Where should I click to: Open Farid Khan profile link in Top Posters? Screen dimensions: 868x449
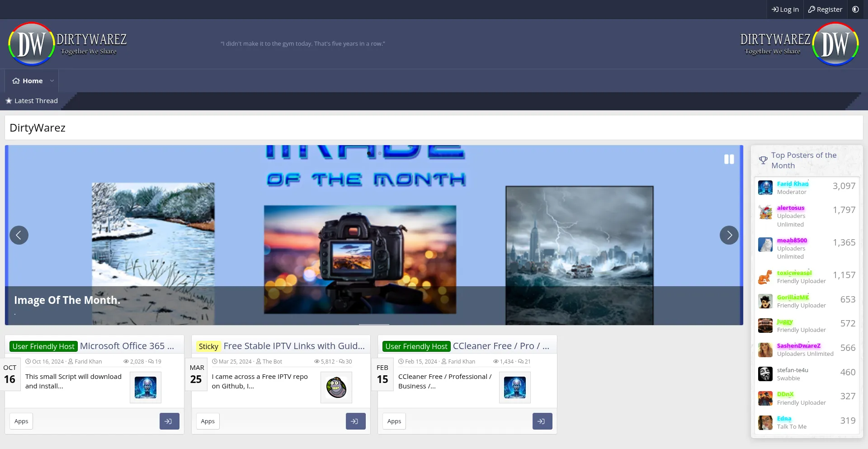coord(793,184)
